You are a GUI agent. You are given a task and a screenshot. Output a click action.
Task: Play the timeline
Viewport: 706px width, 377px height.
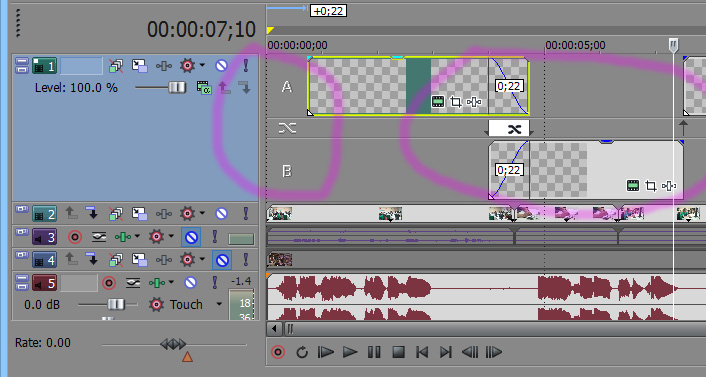click(350, 352)
